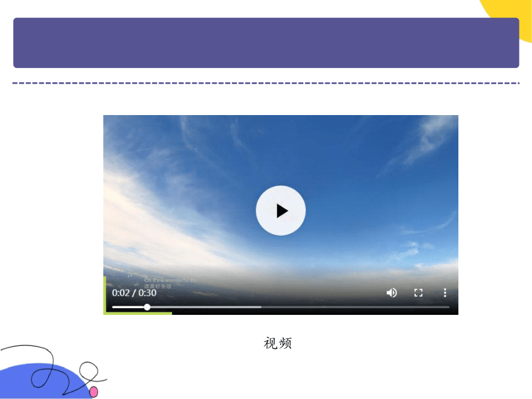Screen dimensions: 532x399
Task: Click the 视频 caption below the video
Action: [278, 343]
